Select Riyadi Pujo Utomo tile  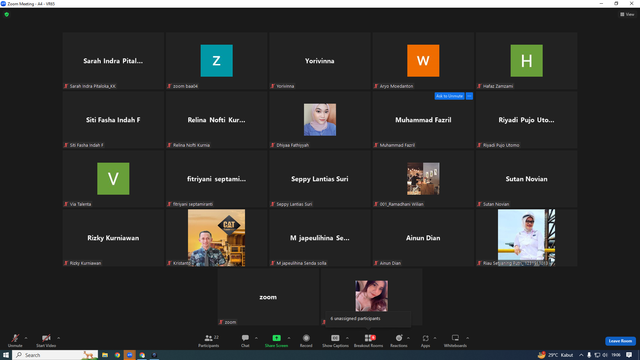coord(527,120)
